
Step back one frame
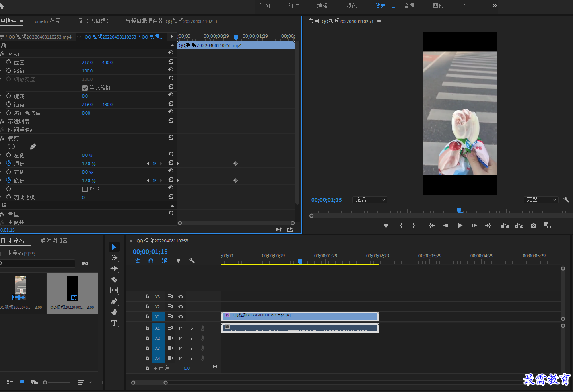tap(446, 226)
